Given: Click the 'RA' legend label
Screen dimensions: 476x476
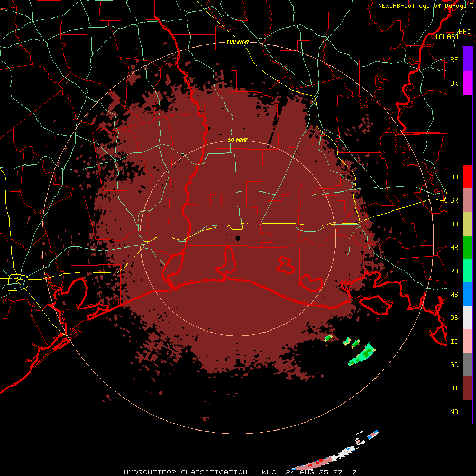Looking at the screenshot, I should coord(454,271).
